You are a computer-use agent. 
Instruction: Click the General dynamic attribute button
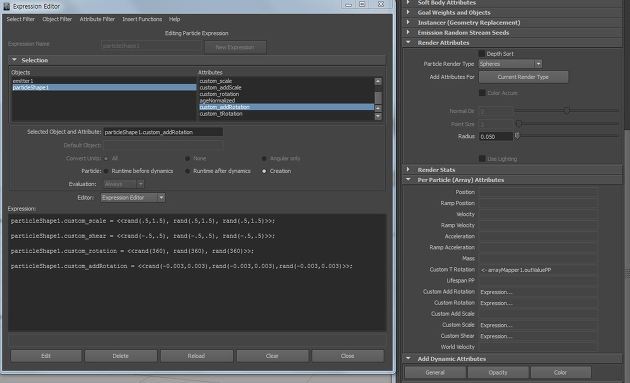tap(435, 373)
